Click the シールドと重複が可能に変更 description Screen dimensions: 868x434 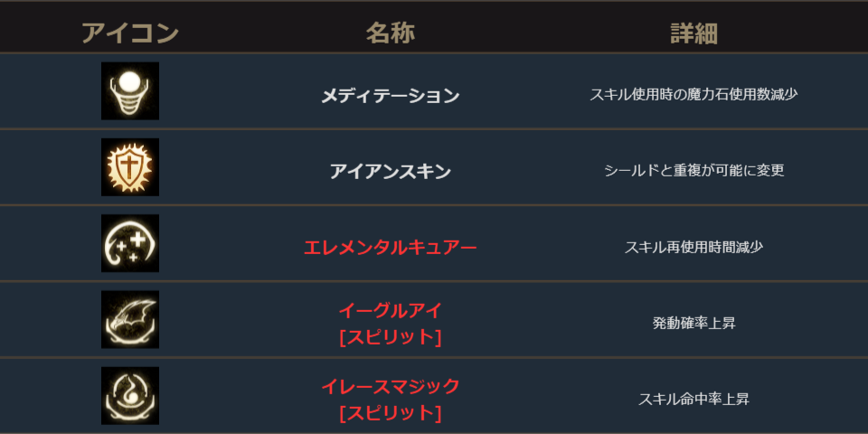[693, 170]
